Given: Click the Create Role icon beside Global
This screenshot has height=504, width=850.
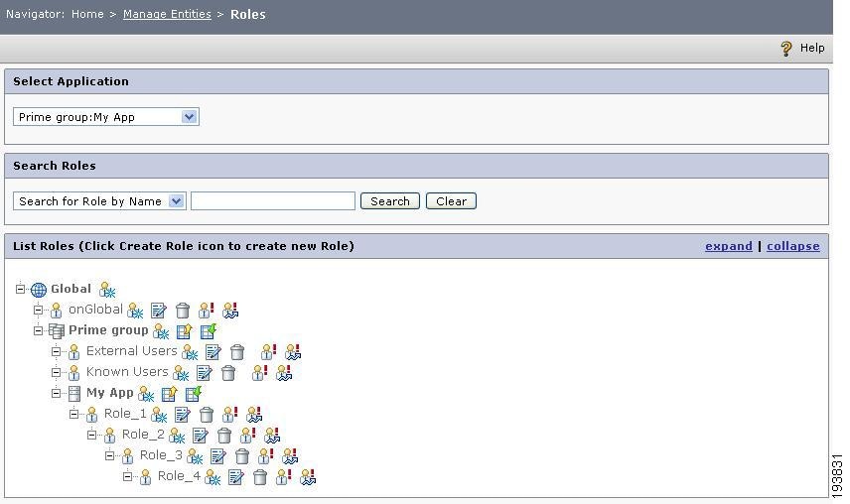Looking at the screenshot, I should [107, 290].
